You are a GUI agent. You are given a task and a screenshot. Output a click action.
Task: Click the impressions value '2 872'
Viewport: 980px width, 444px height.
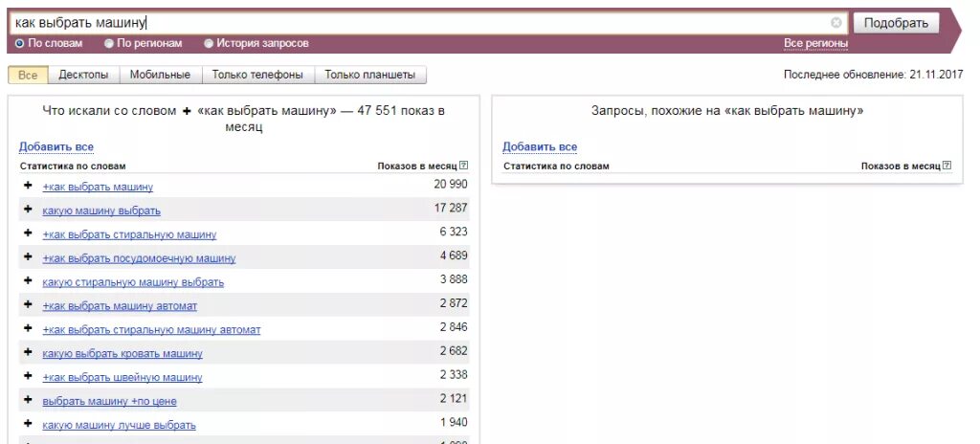[x=454, y=302]
